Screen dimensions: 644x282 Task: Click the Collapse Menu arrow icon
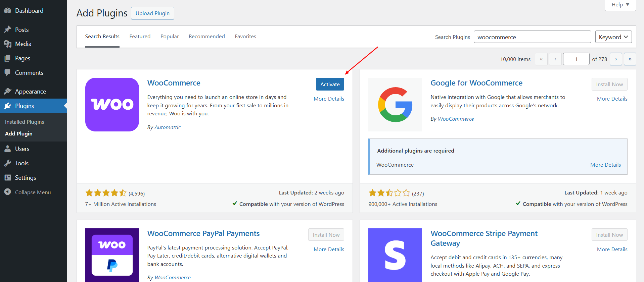tap(8, 192)
